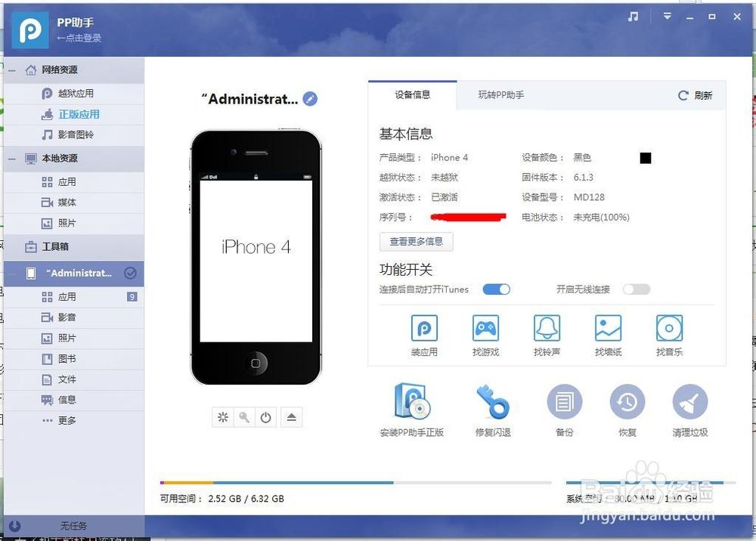
Task: Click the iPhone 4 device image
Action: pos(256,257)
